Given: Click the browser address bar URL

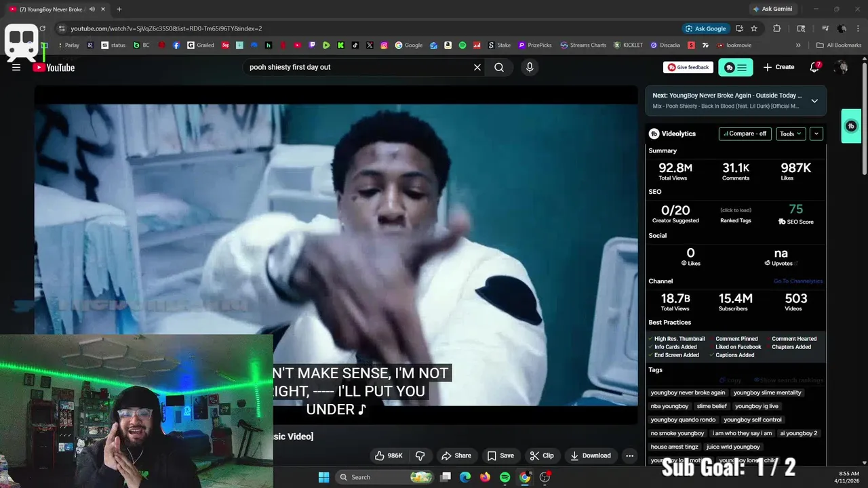Looking at the screenshot, I should 166,28.
